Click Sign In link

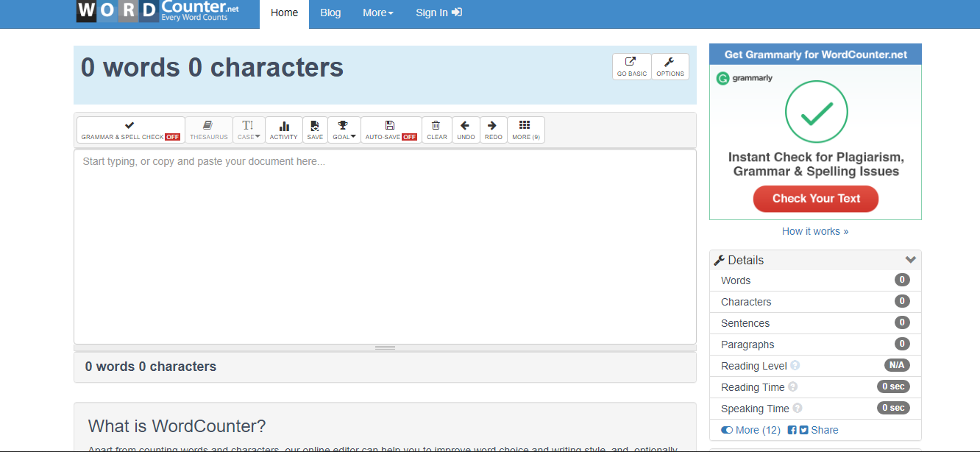tap(438, 13)
